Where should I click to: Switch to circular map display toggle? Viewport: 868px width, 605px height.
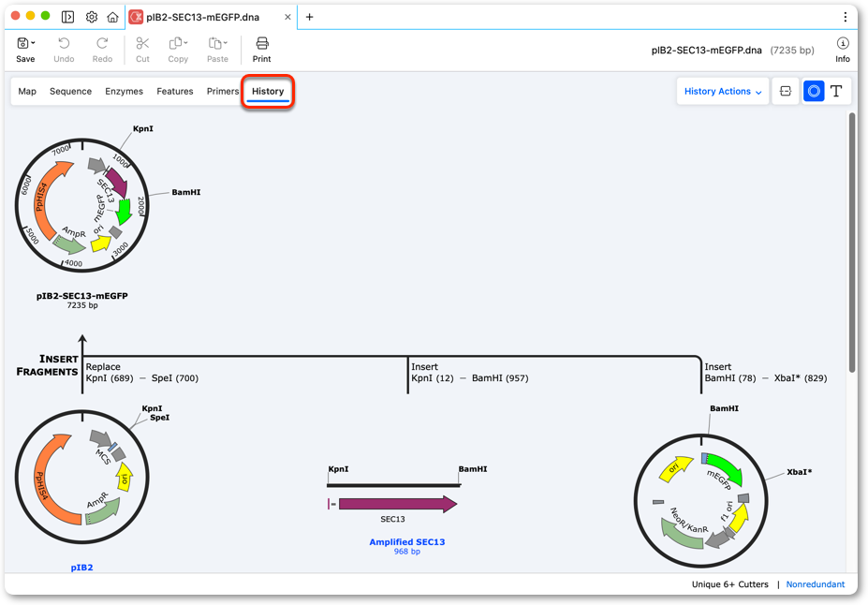(813, 92)
